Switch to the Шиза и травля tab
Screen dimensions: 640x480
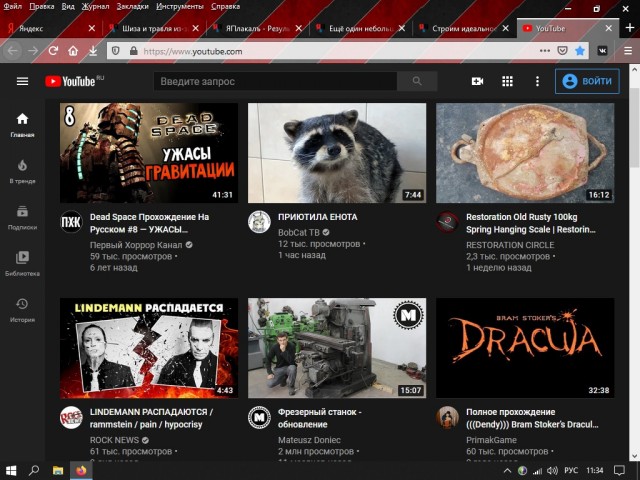[154, 28]
